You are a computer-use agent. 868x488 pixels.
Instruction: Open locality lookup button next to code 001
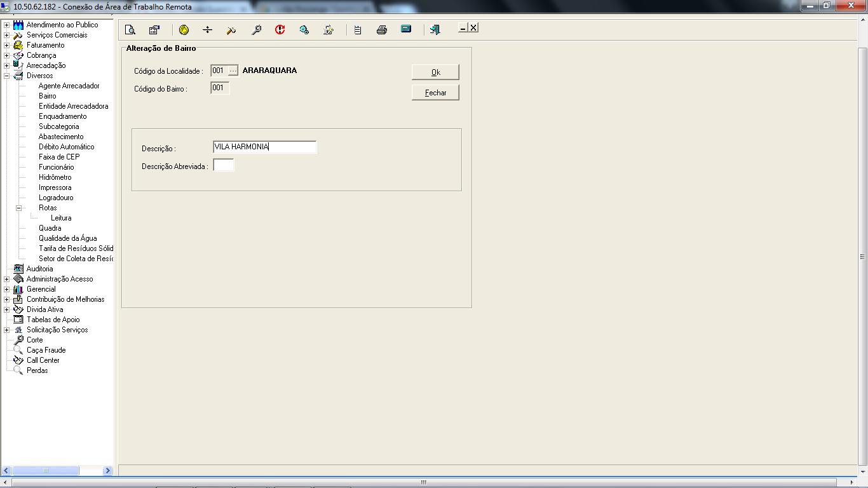point(233,71)
